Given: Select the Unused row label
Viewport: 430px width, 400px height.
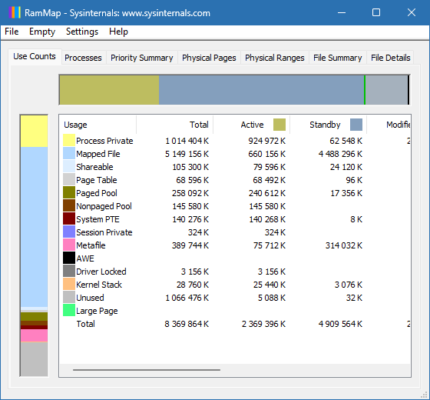Looking at the screenshot, I should (x=90, y=298).
